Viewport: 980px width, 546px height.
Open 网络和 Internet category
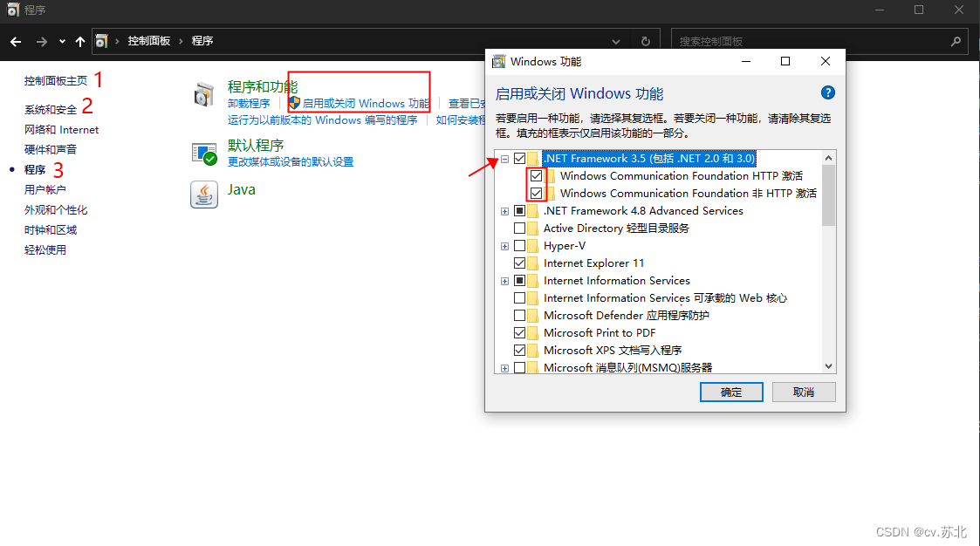tap(61, 129)
